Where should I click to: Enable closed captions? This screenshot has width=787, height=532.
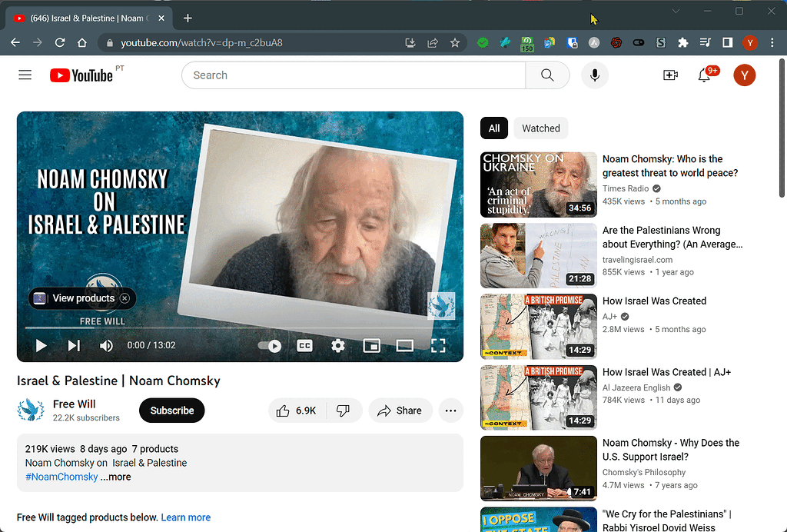coord(304,346)
